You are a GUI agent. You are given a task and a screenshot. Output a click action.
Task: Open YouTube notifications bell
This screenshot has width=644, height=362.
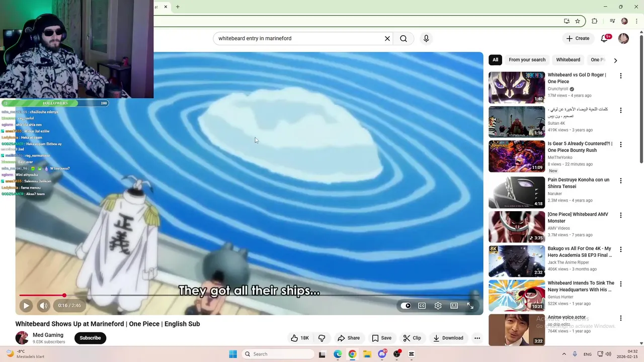pos(605,38)
